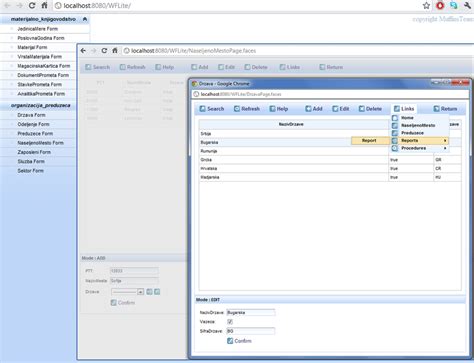The width and height of the screenshot is (474, 363).
Task: Open Materijal Form in sidebar
Action: coord(32,47)
